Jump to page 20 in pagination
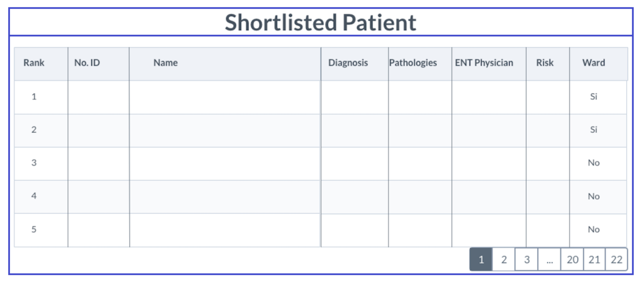644x282 pixels. 572,259
